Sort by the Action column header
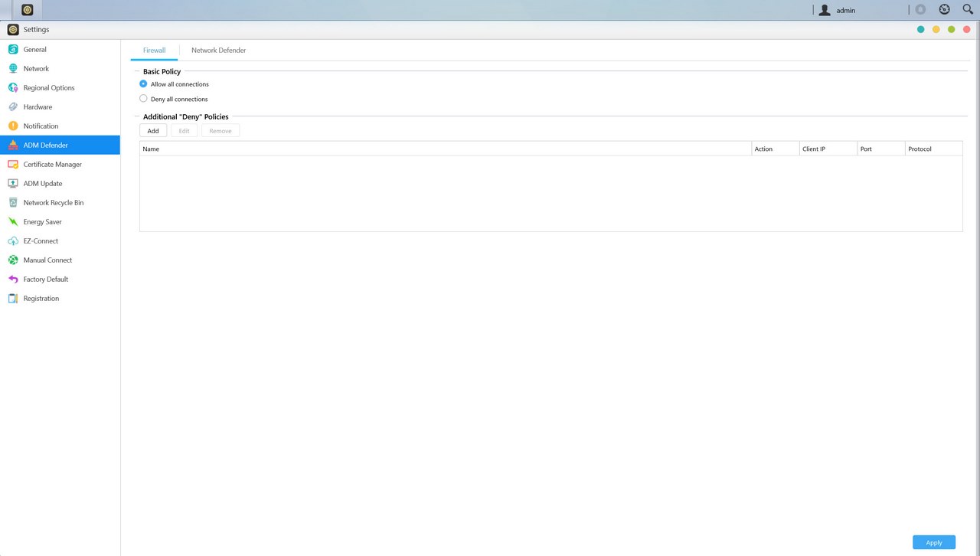Screen dimensions: 980x556 pyautogui.click(x=775, y=149)
